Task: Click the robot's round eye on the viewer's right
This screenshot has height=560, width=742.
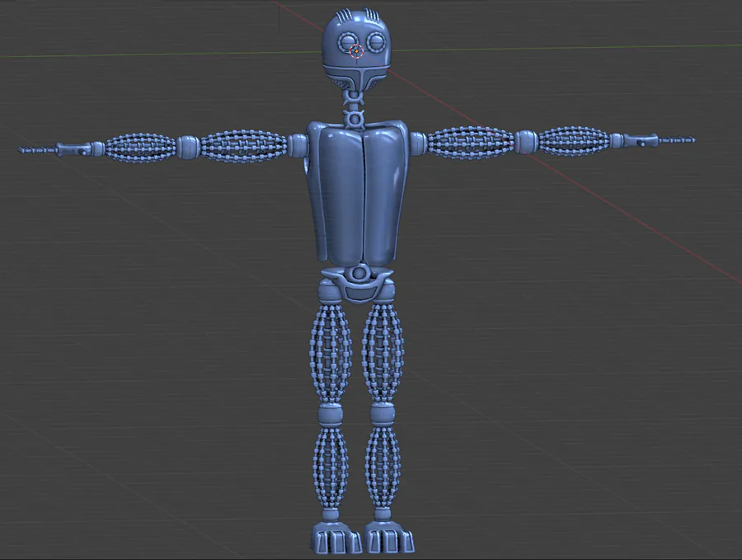Action: (x=378, y=43)
